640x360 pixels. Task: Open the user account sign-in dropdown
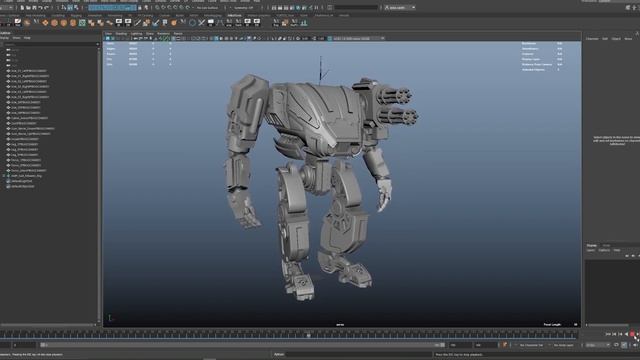[400, 7]
